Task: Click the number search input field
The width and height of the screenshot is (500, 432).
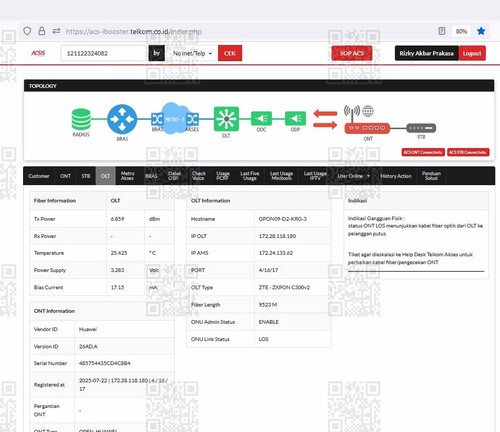Action: tap(103, 53)
